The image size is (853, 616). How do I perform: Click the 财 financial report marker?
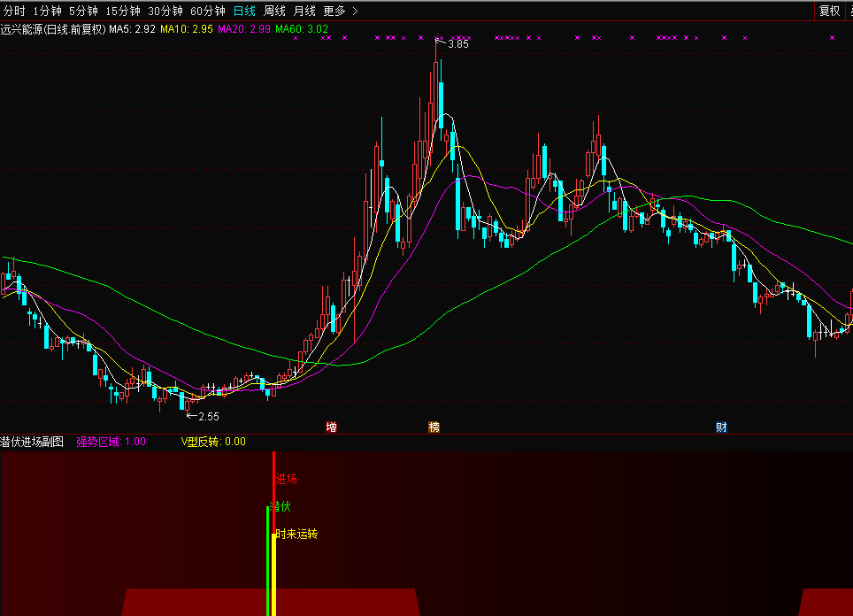click(x=721, y=427)
